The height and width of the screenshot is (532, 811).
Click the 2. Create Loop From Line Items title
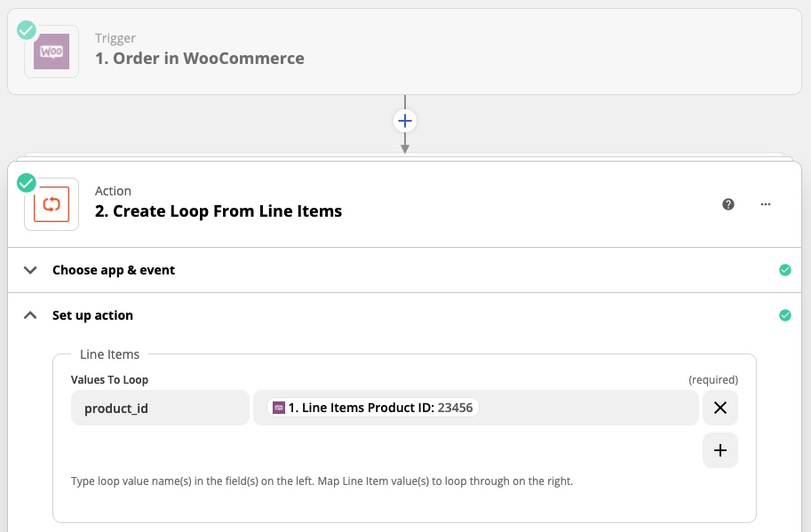coord(219,211)
